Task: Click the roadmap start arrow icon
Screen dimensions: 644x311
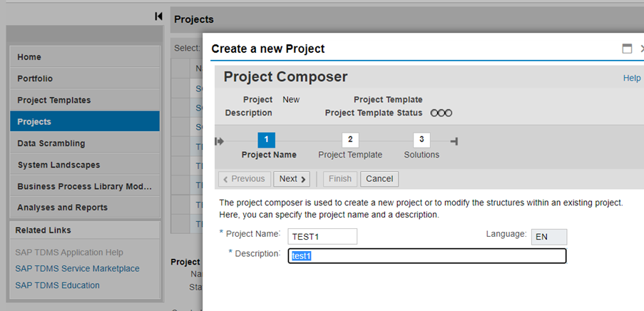Action: coord(220,141)
